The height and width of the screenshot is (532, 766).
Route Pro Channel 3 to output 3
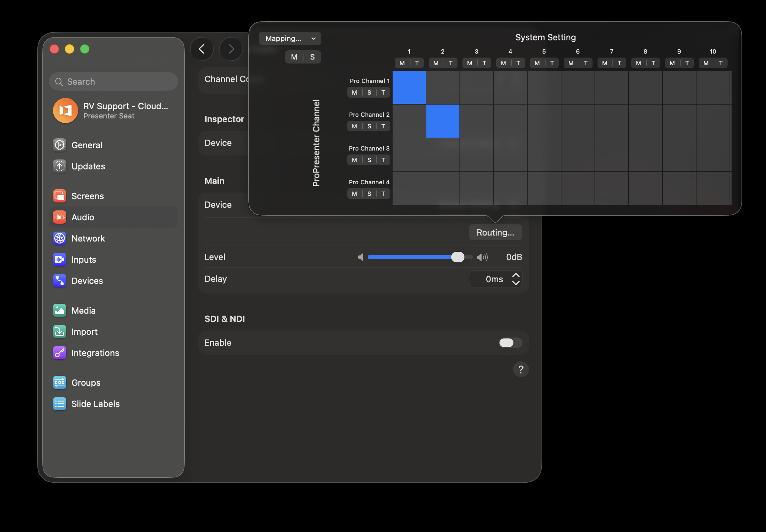click(477, 155)
